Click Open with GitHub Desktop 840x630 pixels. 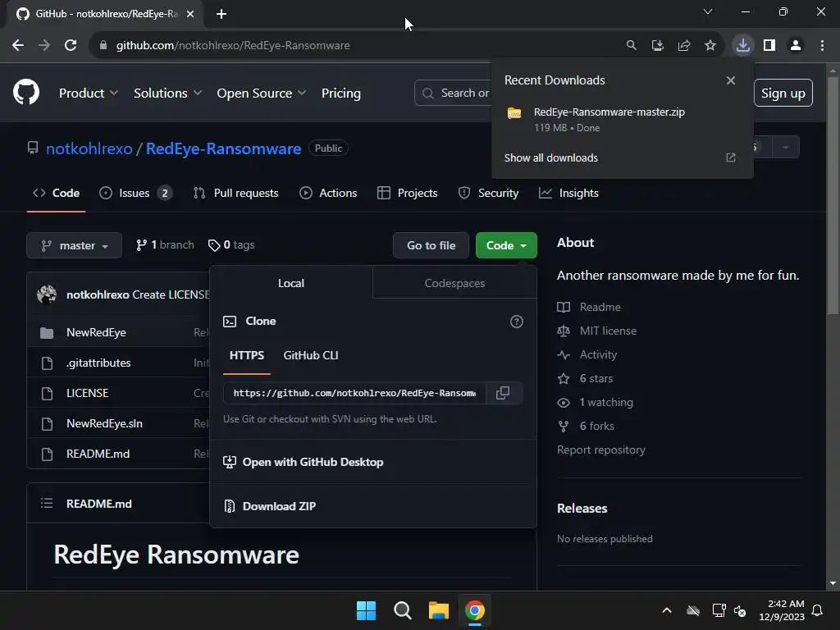(313, 462)
